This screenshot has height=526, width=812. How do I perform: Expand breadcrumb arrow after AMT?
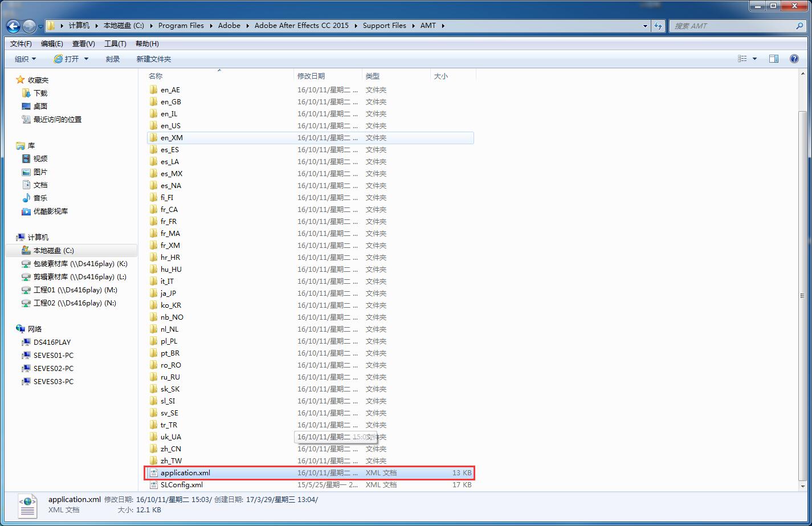(443, 26)
